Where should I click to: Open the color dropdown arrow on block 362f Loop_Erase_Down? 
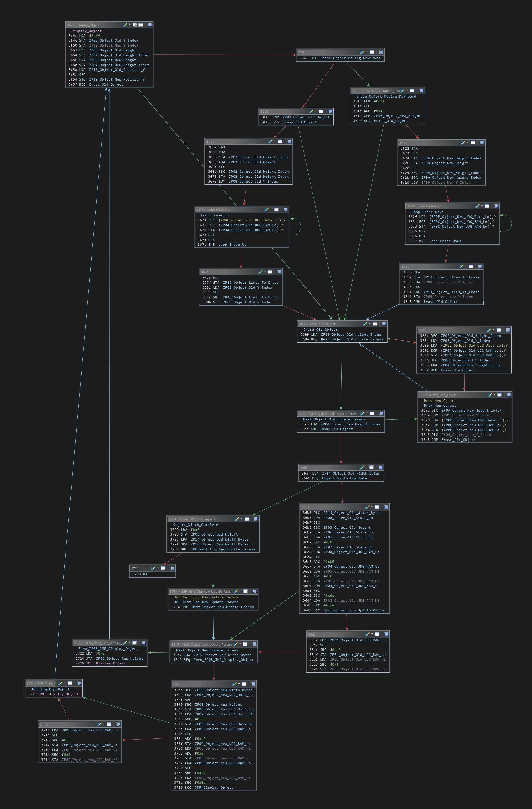tap(482, 205)
